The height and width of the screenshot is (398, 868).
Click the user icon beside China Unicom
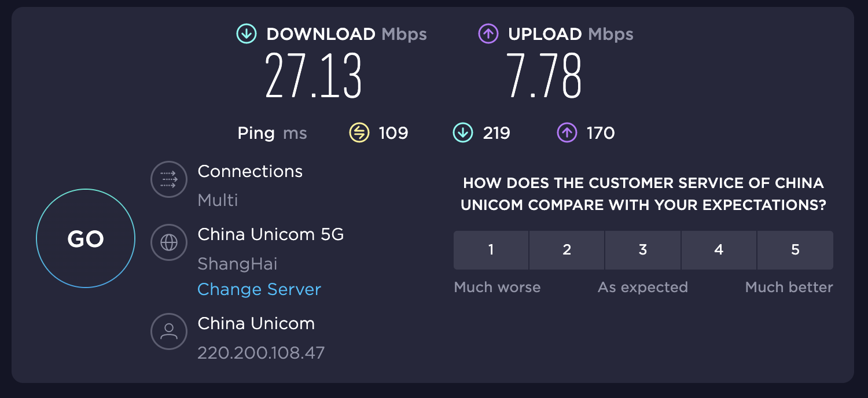(x=169, y=331)
